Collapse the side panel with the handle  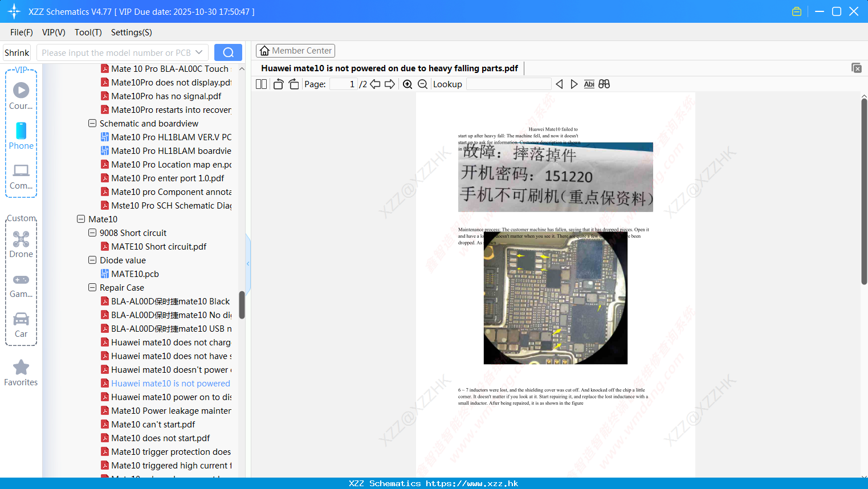pyautogui.click(x=248, y=263)
